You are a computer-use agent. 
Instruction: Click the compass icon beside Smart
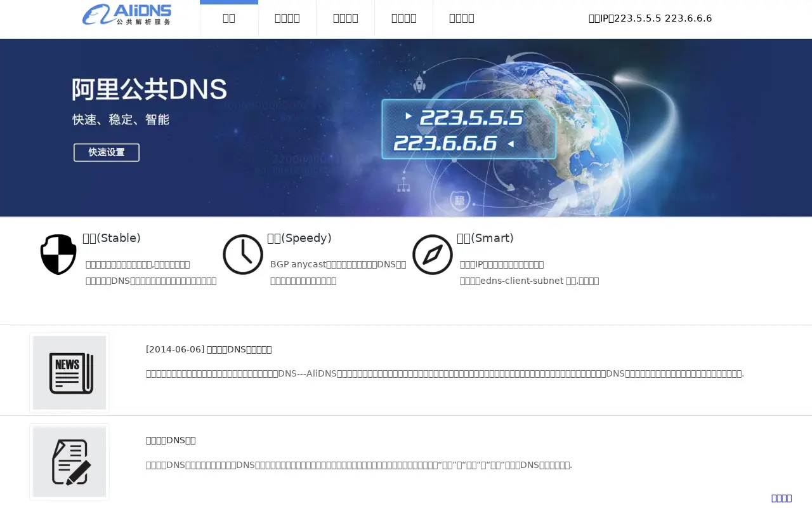433,255
